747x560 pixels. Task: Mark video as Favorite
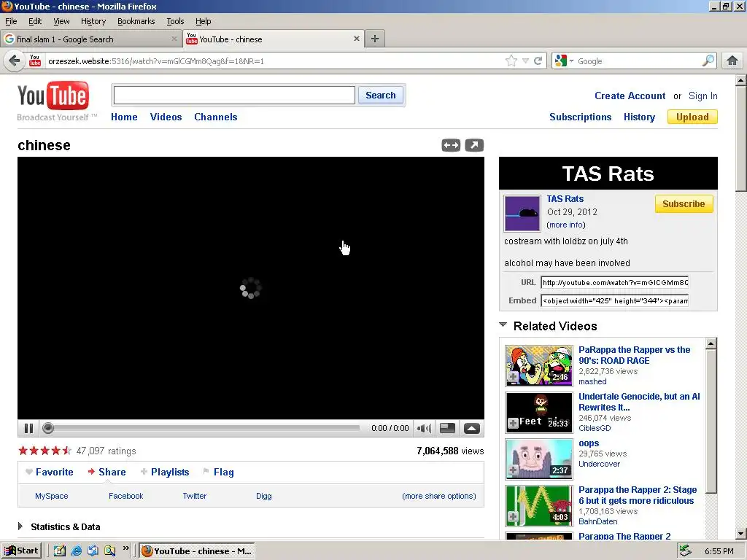[x=50, y=472]
